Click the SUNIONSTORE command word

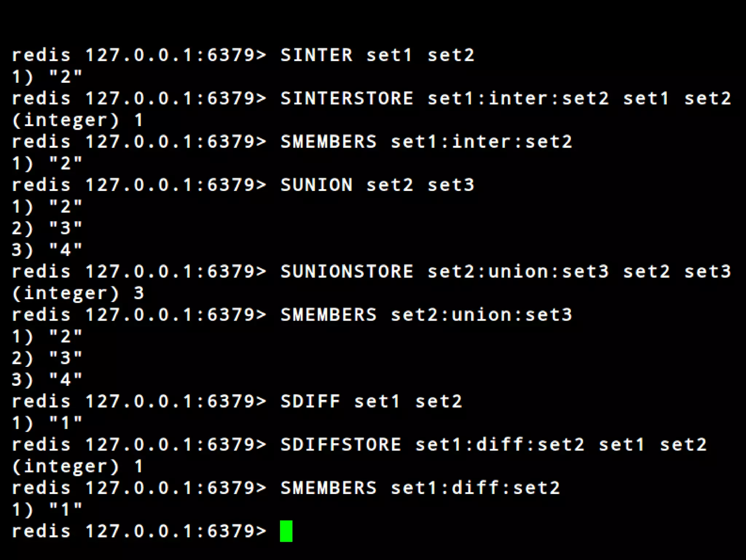(347, 271)
